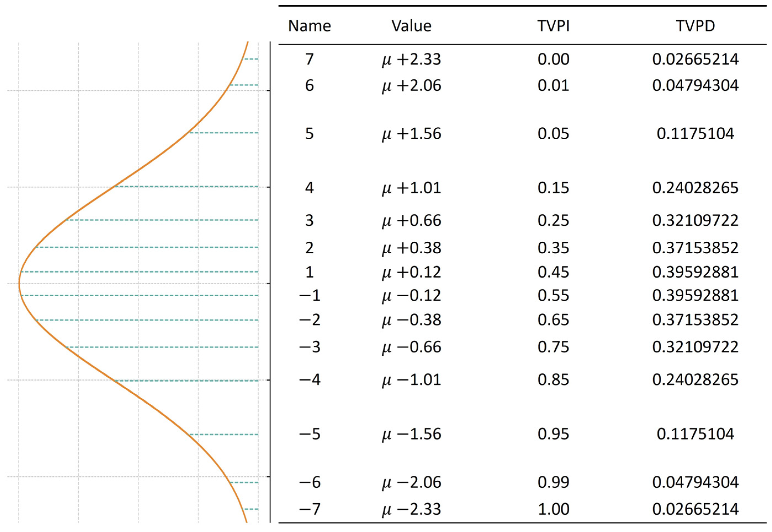Viewport: 772px width, 532px height.
Task: Click the −7 name cell
Action: click(x=309, y=509)
